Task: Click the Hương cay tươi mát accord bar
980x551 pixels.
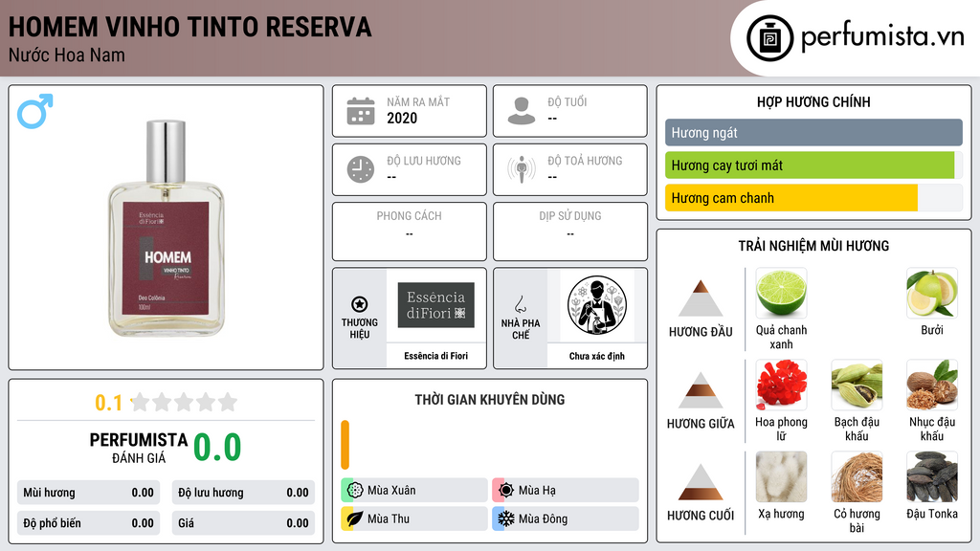Action: point(813,165)
